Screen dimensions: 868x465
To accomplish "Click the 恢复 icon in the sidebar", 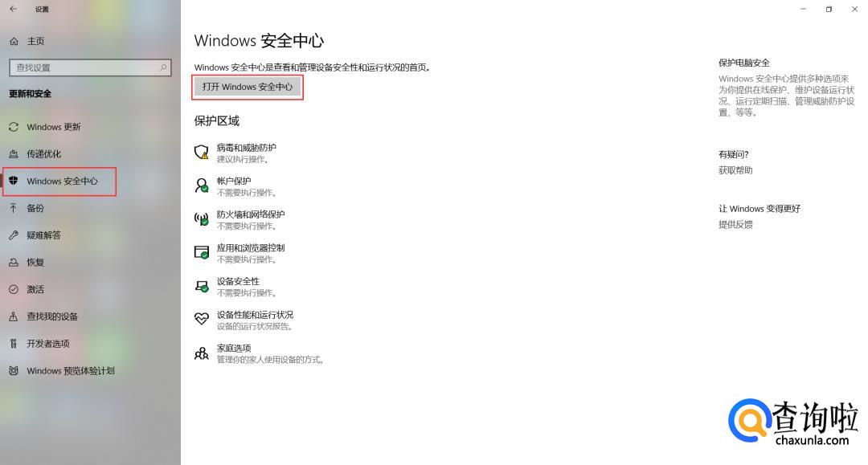I will click(x=14, y=262).
